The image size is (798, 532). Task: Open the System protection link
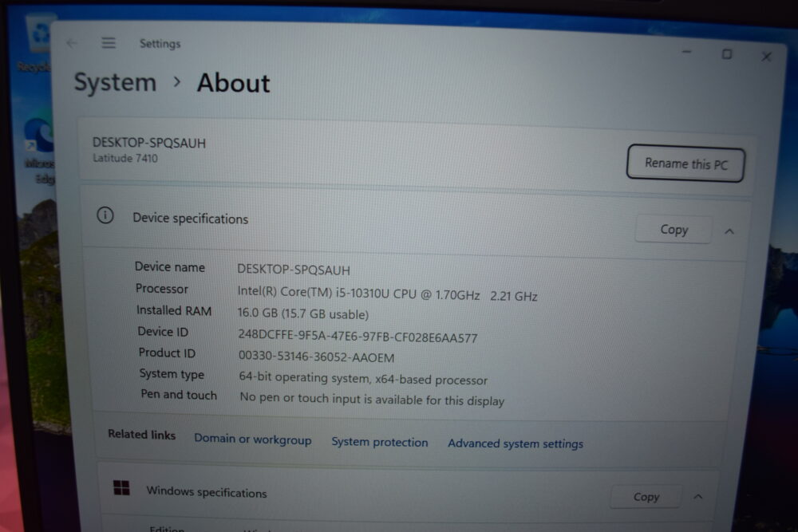(380, 442)
